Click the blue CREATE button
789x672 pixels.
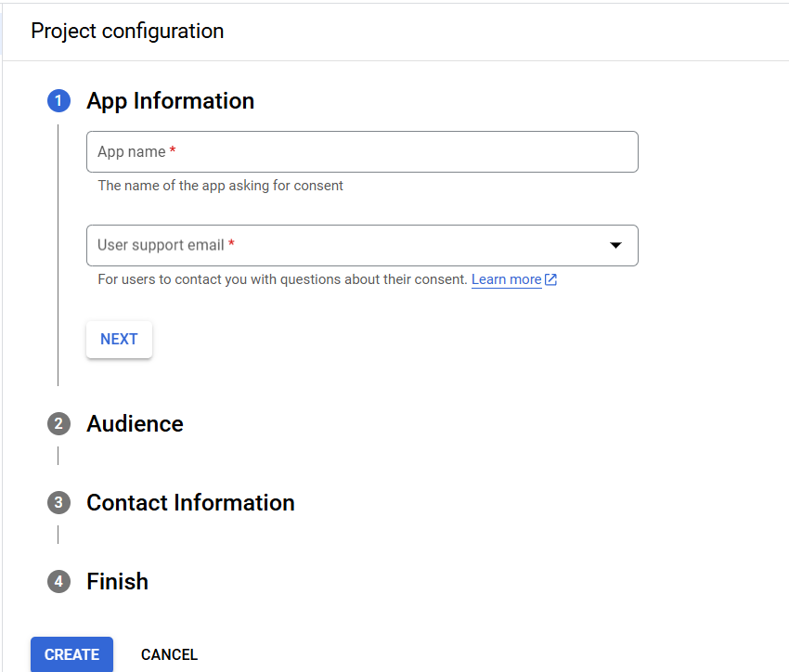click(72, 654)
